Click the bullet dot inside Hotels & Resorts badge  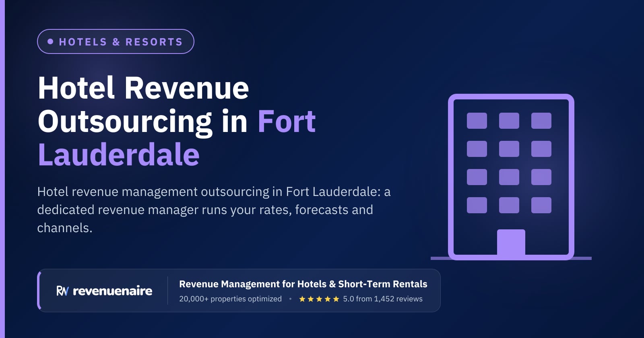(x=50, y=41)
